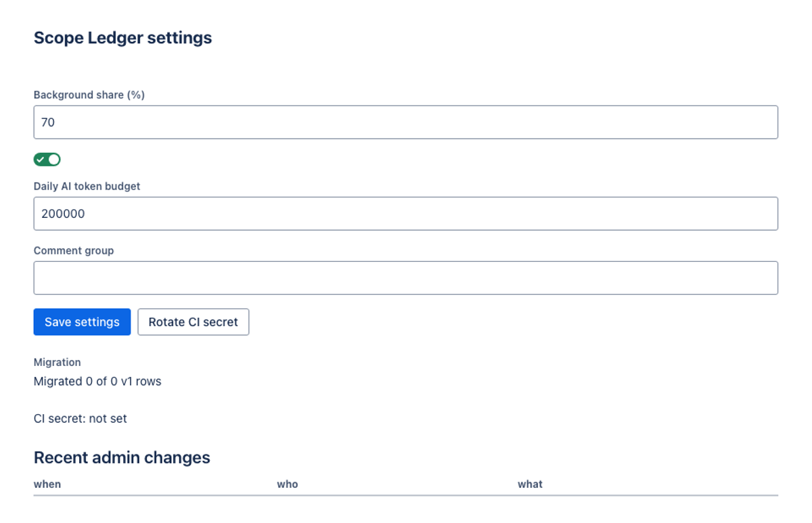
Task: Click the 'Comment group' label
Action: (x=74, y=250)
